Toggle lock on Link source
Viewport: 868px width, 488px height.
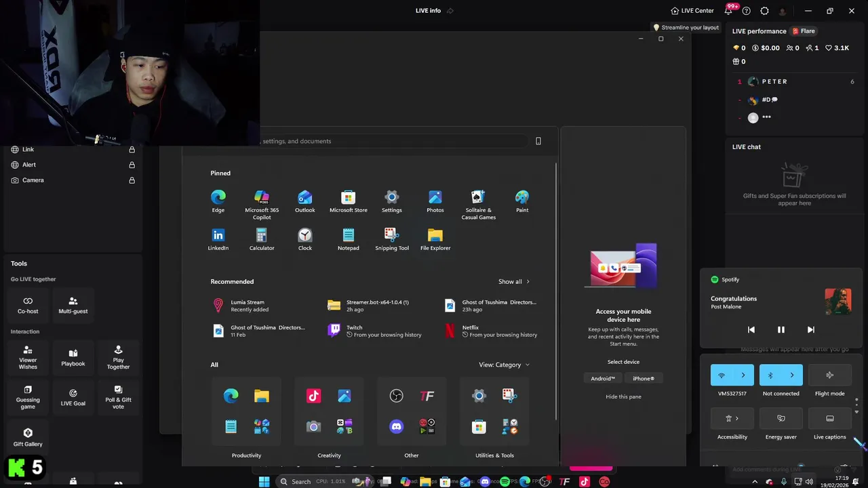pos(132,150)
